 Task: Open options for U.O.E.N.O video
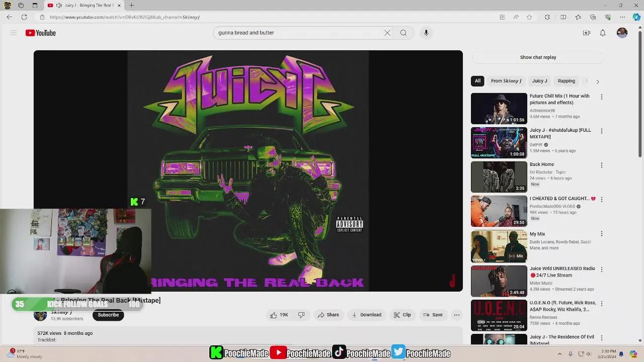pos(601,304)
